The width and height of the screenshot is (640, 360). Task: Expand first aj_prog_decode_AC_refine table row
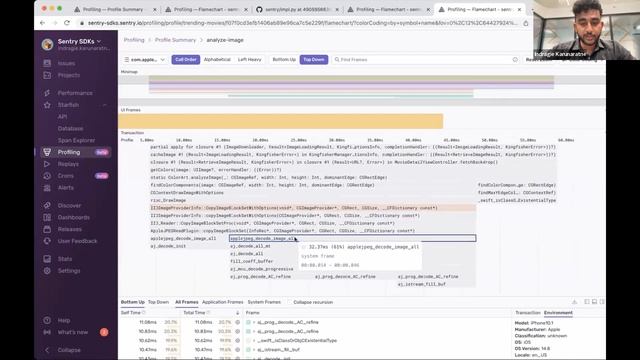click(254, 322)
